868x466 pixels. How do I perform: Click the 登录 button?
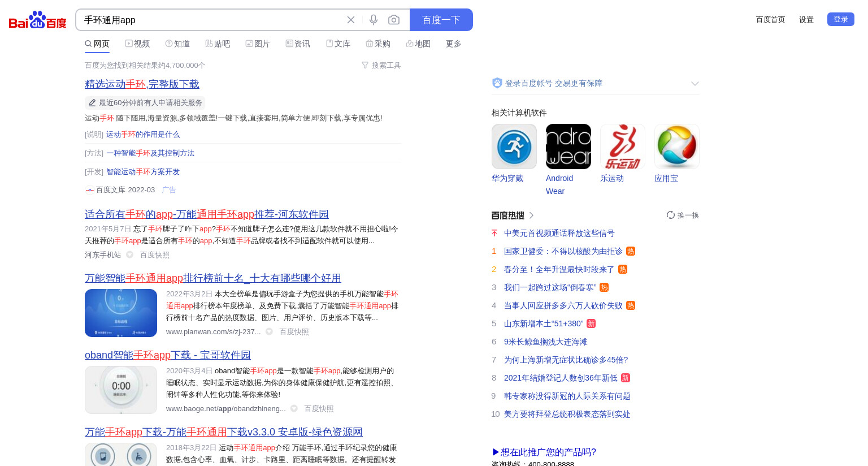841,19
